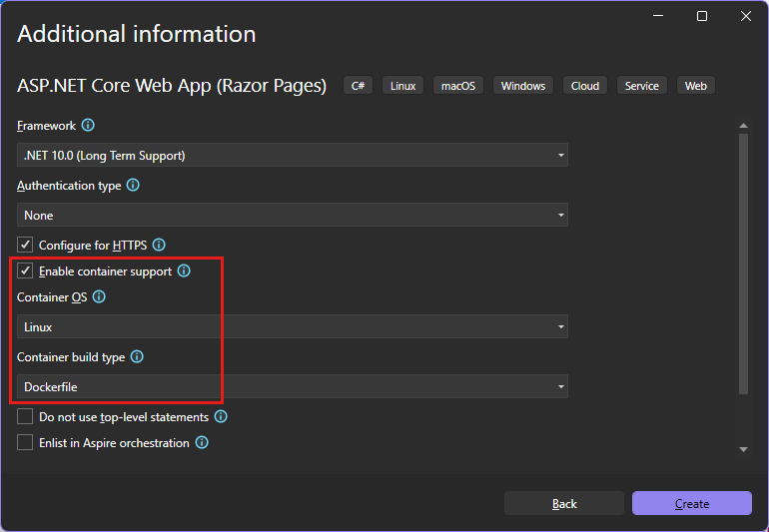Click the macOS tag
769x532 pixels.
(x=458, y=86)
